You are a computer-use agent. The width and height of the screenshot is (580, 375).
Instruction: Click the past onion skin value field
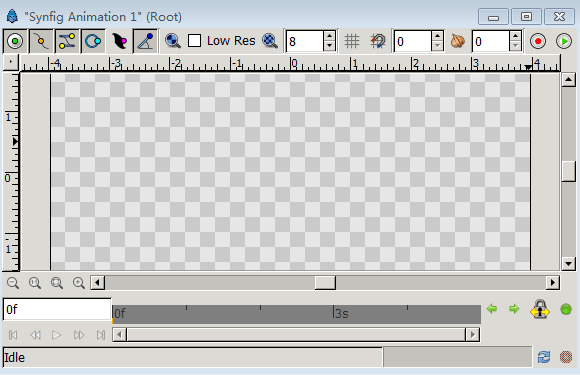(412, 41)
